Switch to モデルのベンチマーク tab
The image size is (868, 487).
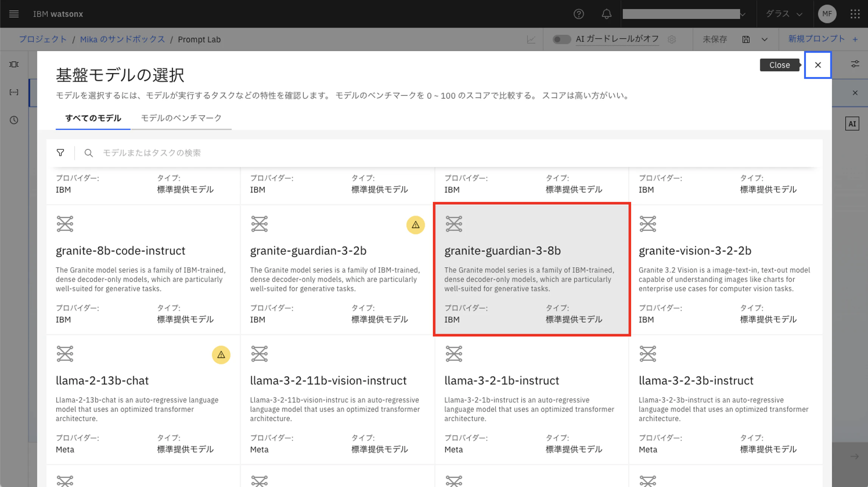click(x=181, y=118)
